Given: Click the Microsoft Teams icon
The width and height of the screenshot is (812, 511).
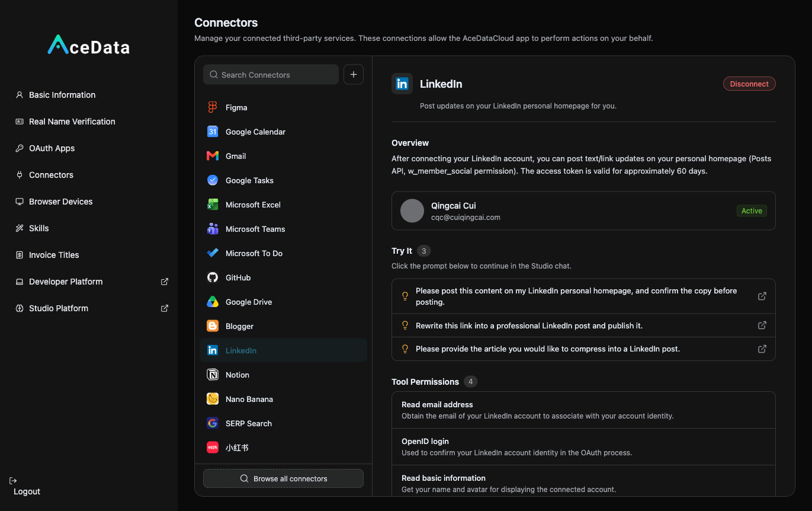Looking at the screenshot, I should pos(213,229).
